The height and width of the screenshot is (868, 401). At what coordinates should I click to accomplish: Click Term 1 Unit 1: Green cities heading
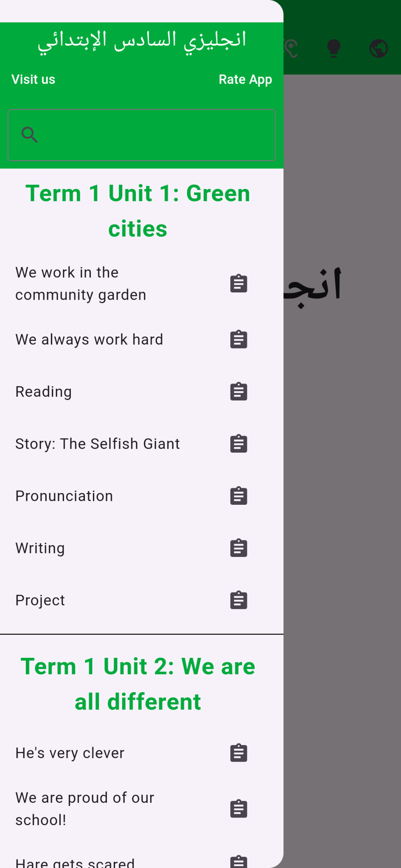[138, 211]
